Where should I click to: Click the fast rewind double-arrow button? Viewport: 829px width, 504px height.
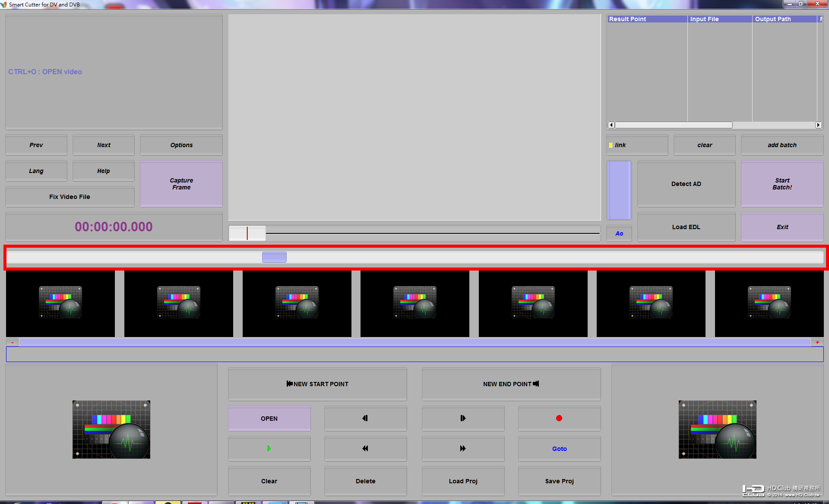tap(365, 448)
